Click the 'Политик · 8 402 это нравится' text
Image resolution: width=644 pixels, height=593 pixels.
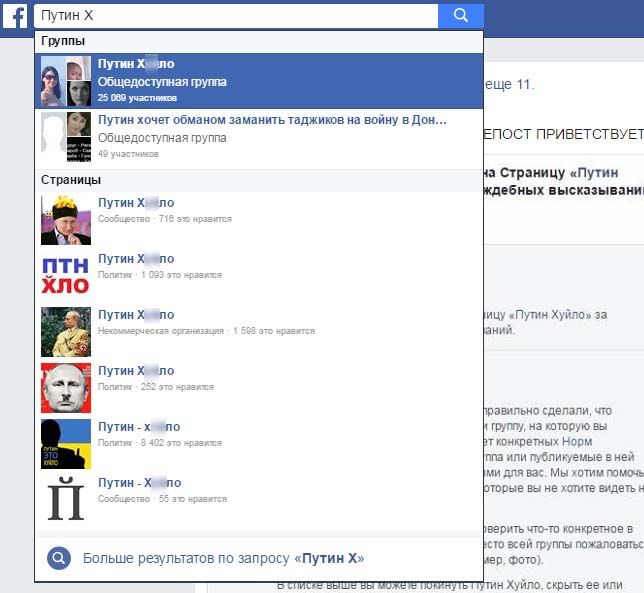160,443
